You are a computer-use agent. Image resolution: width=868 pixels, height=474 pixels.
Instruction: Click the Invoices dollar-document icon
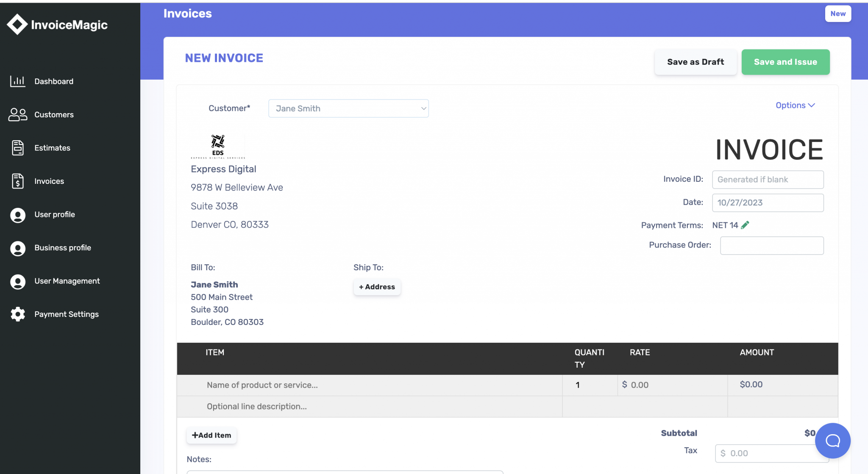pos(17,181)
